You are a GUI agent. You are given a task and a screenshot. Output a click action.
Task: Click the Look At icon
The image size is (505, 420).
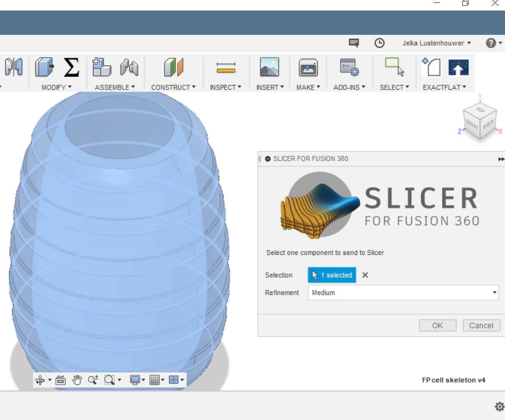61,380
